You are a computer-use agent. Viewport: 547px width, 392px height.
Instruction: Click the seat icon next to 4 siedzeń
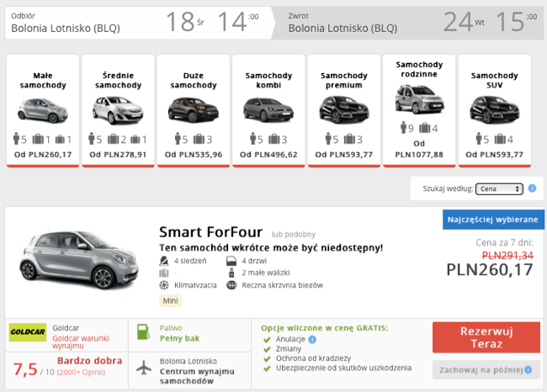click(x=164, y=261)
